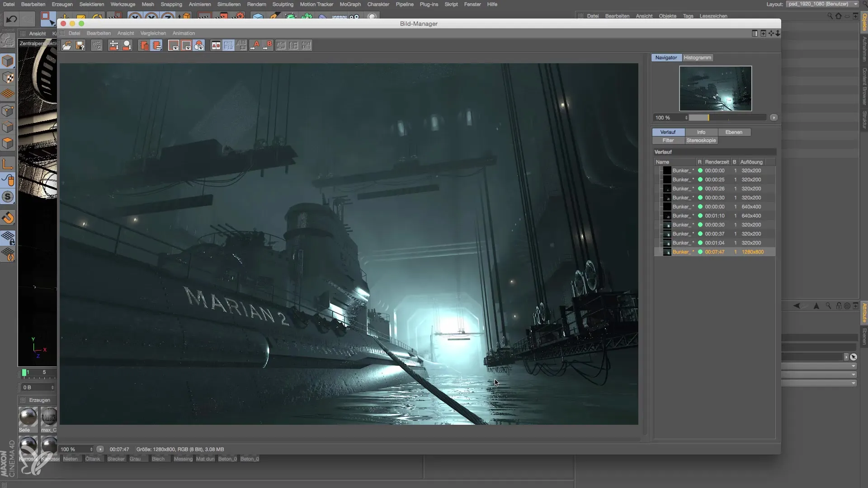This screenshot has height=488, width=868.
Task: Open the Layout psd_1920_1080 dropdown
Action: tap(822, 4)
